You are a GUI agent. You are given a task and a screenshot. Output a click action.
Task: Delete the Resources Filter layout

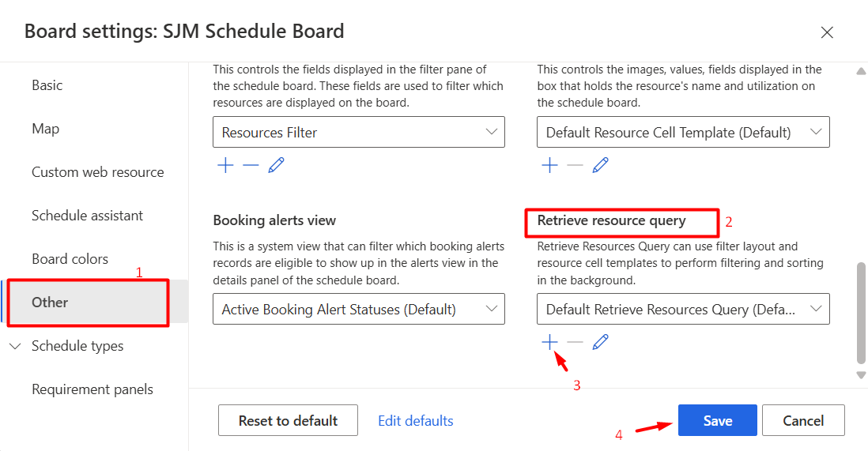pyautogui.click(x=251, y=165)
